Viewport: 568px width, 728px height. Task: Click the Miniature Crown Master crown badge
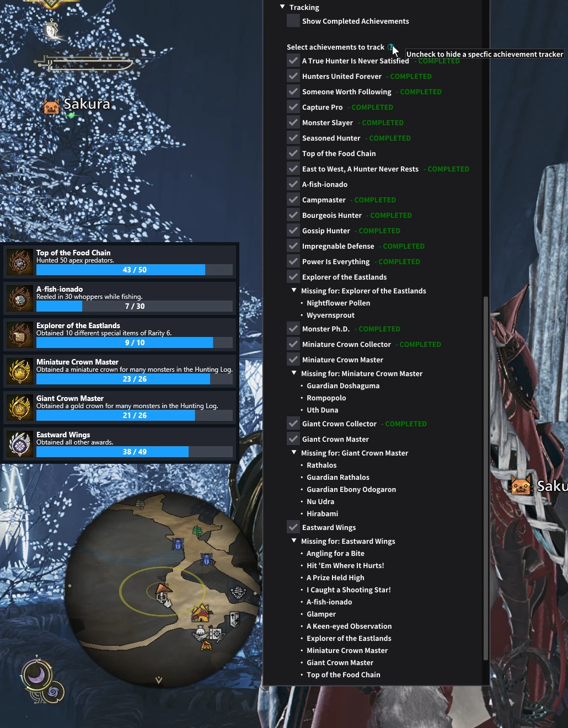[x=20, y=371]
